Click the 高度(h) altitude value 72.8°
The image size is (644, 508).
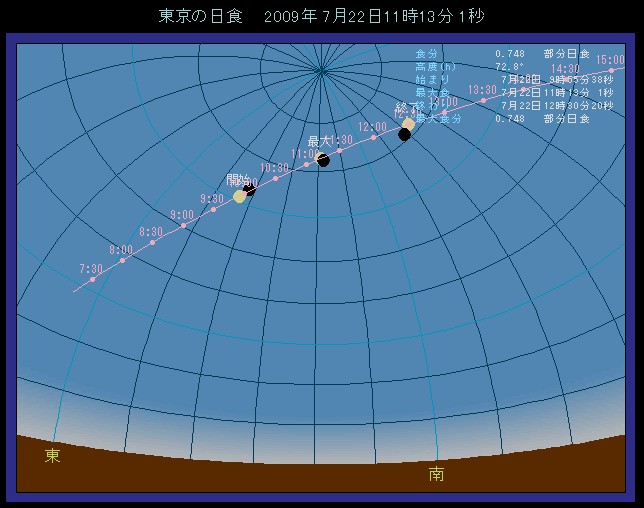[508, 66]
